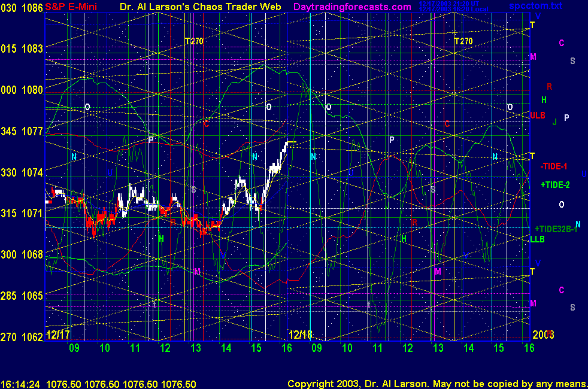Open the Daytradingforecasts.com link in the header

[x=352, y=7]
